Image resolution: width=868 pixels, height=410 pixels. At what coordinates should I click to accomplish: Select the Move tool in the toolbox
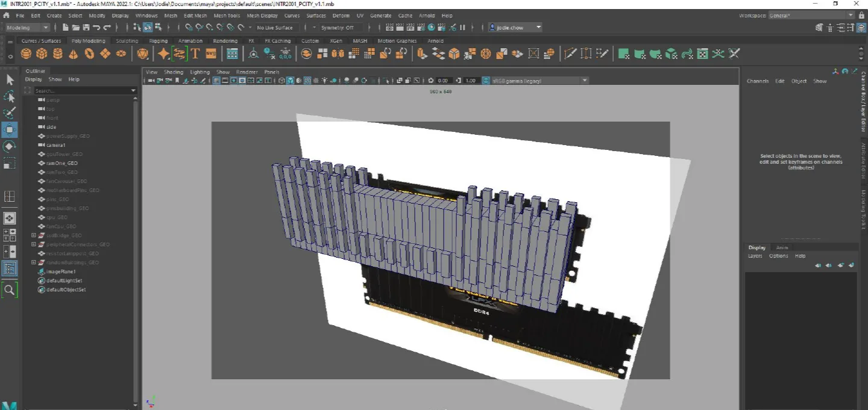pos(10,129)
